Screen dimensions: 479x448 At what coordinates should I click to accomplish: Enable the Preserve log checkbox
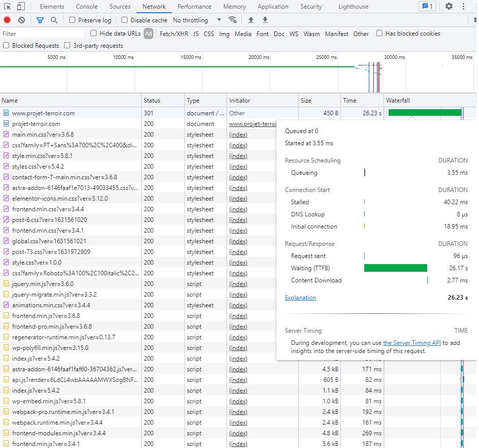point(73,20)
